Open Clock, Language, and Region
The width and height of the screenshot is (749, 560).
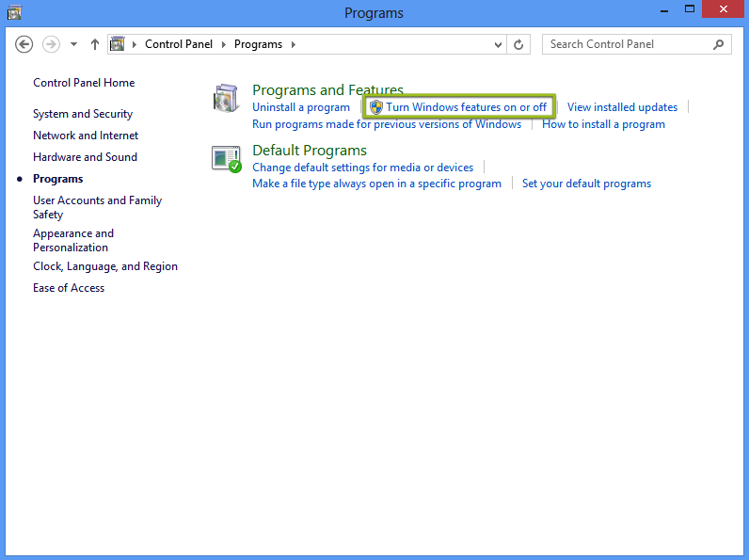[x=105, y=266]
